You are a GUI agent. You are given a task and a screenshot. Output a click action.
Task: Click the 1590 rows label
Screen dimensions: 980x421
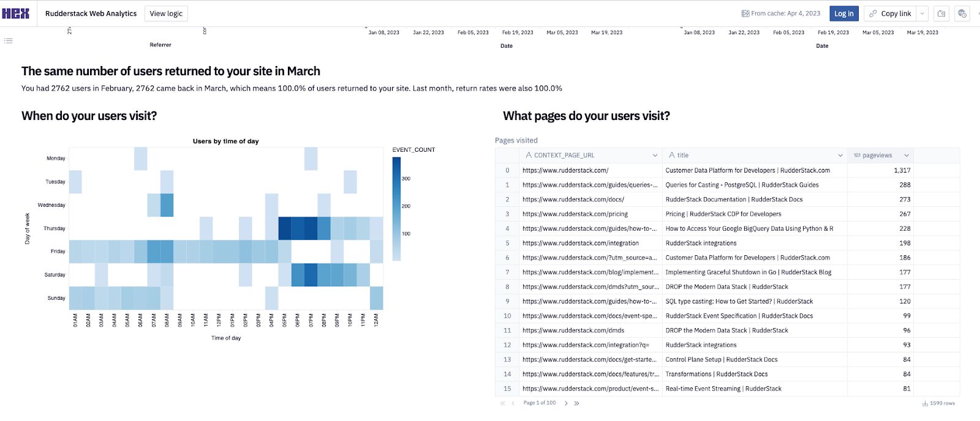(x=942, y=403)
